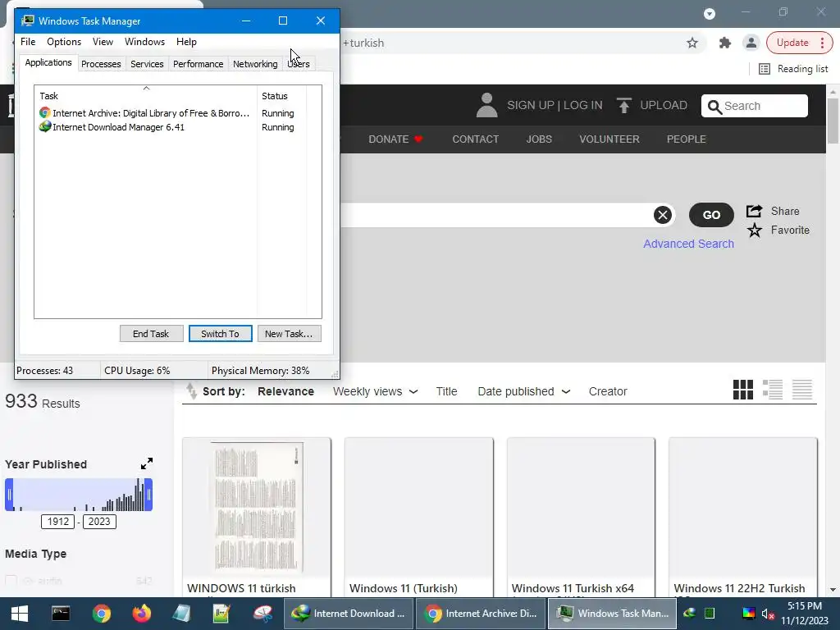The image size is (840, 630).
Task: Open the DONATE link
Action: 395,139
